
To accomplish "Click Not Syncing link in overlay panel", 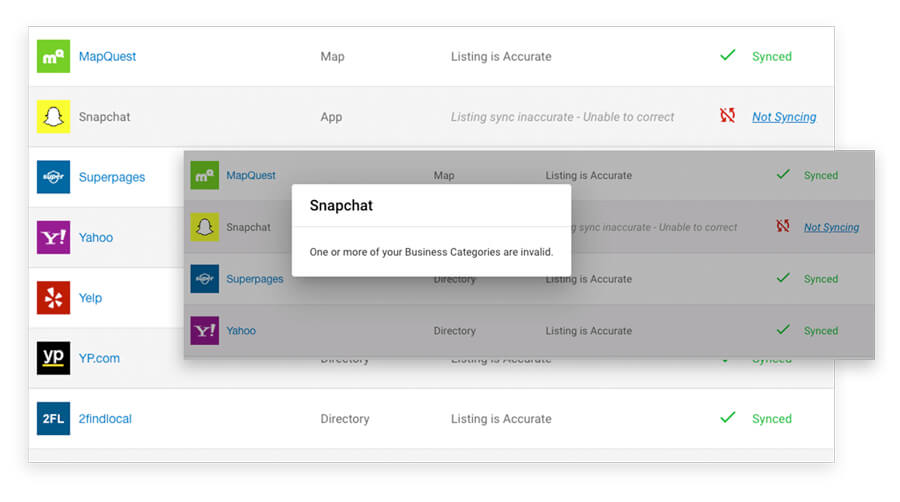I will point(831,227).
